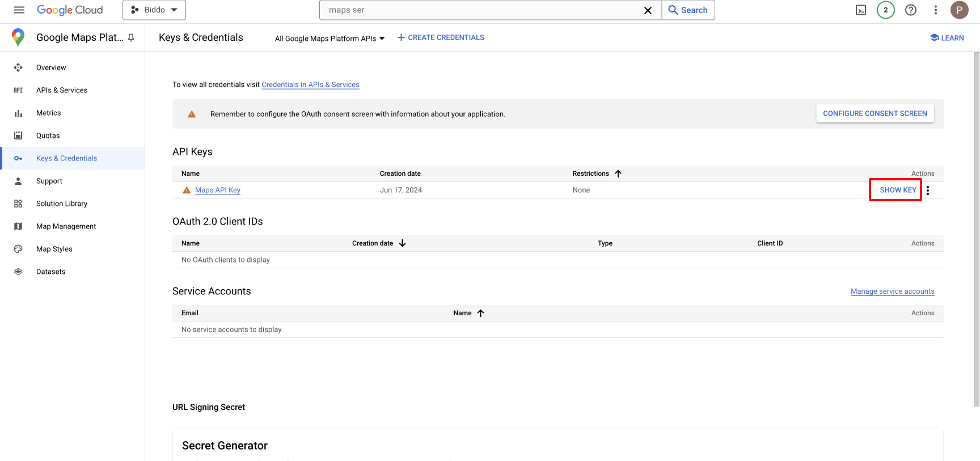Sort OAuth clients by Creation date
The image size is (980, 461).
click(x=379, y=243)
